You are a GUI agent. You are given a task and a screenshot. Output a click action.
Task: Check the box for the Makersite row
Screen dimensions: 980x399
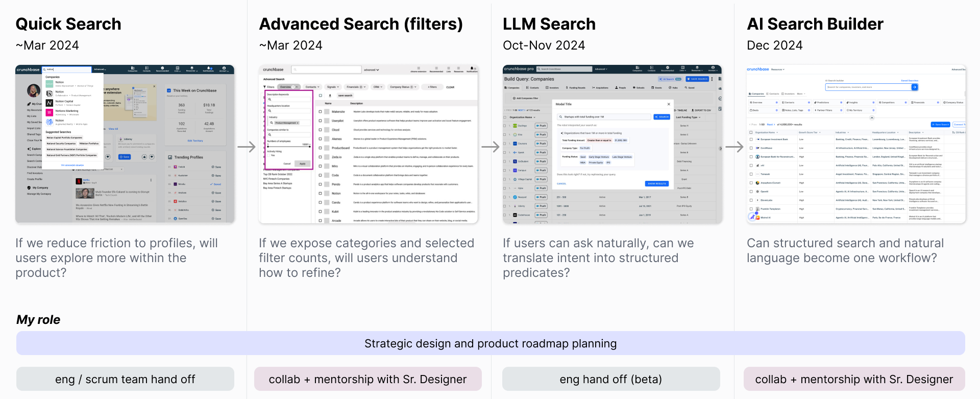click(320, 111)
